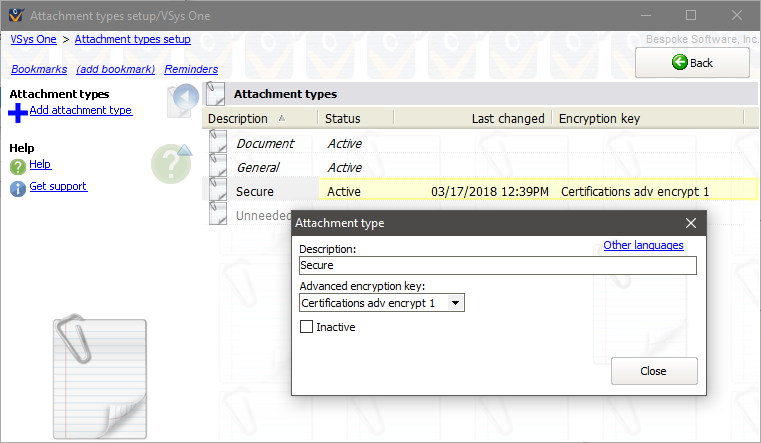This screenshot has width=761, height=443.
Task: Enable the Inactive checkbox
Action: [307, 327]
